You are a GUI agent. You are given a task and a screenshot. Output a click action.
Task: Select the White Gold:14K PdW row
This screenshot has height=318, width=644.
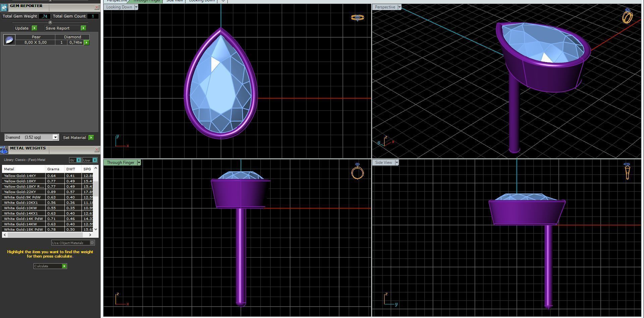48,219
